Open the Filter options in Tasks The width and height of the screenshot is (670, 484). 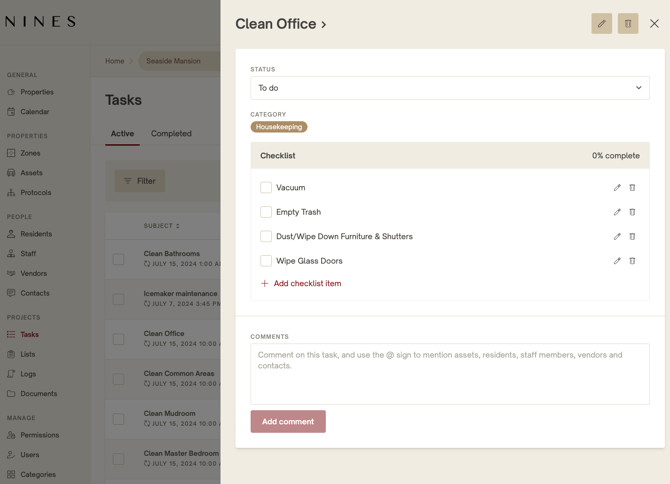(140, 181)
